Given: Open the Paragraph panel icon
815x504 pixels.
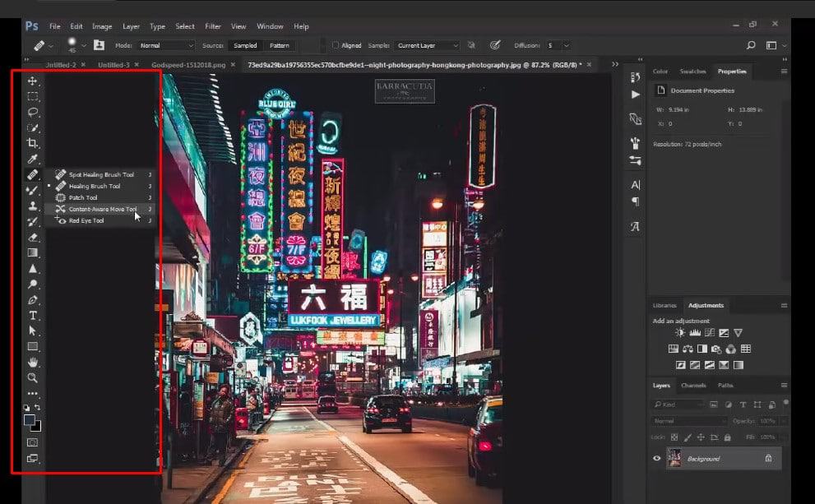Looking at the screenshot, I should tap(635, 201).
